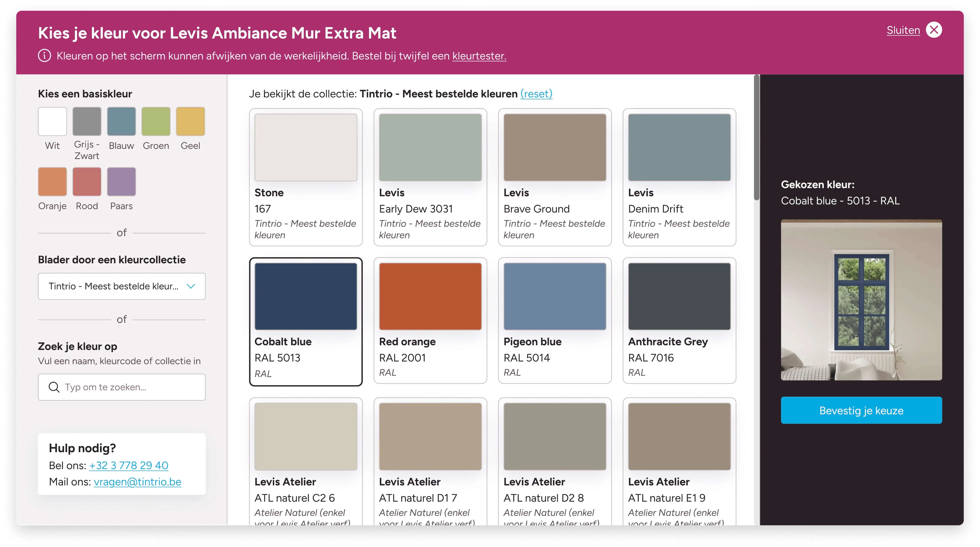The width and height of the screenshot is (980, 547).
Task: Reset the collection filter via reset link
Action: coord(536,94)
